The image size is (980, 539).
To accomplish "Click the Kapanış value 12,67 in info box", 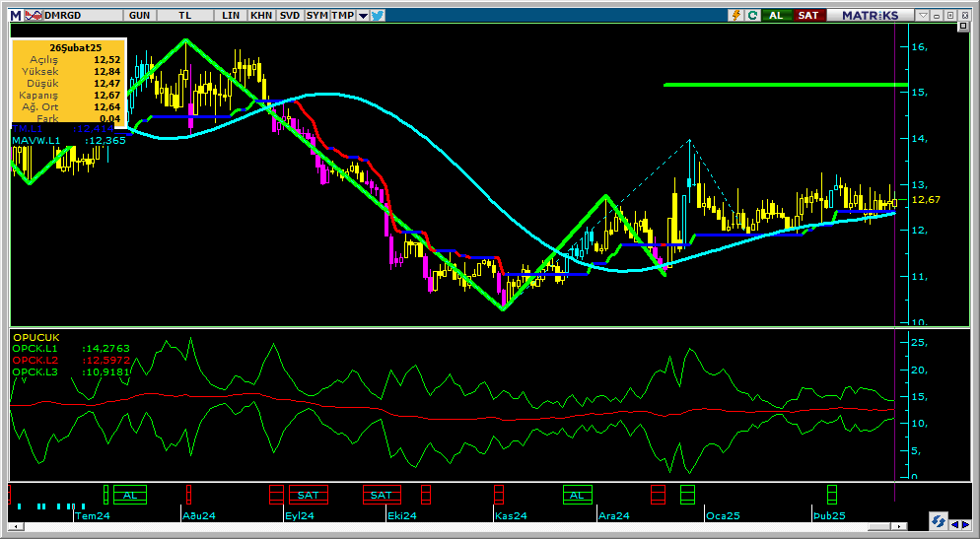I will click(107, 95).
